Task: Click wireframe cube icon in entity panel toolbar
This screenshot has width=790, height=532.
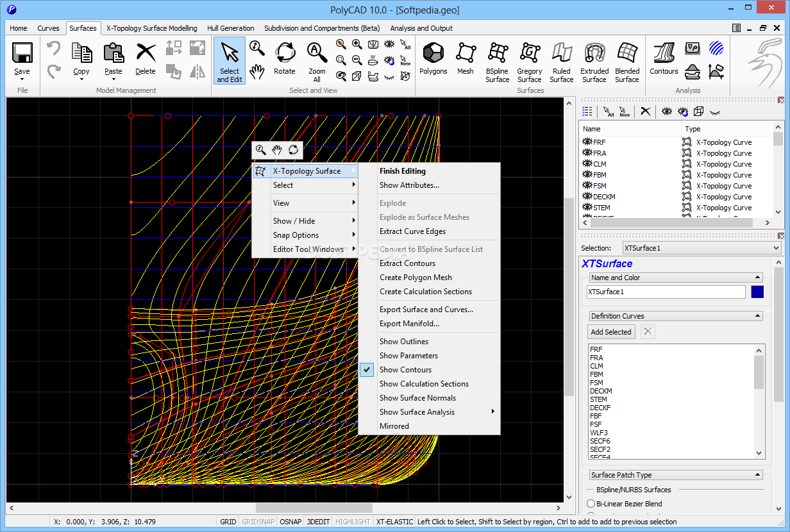Action: (698, 112)
